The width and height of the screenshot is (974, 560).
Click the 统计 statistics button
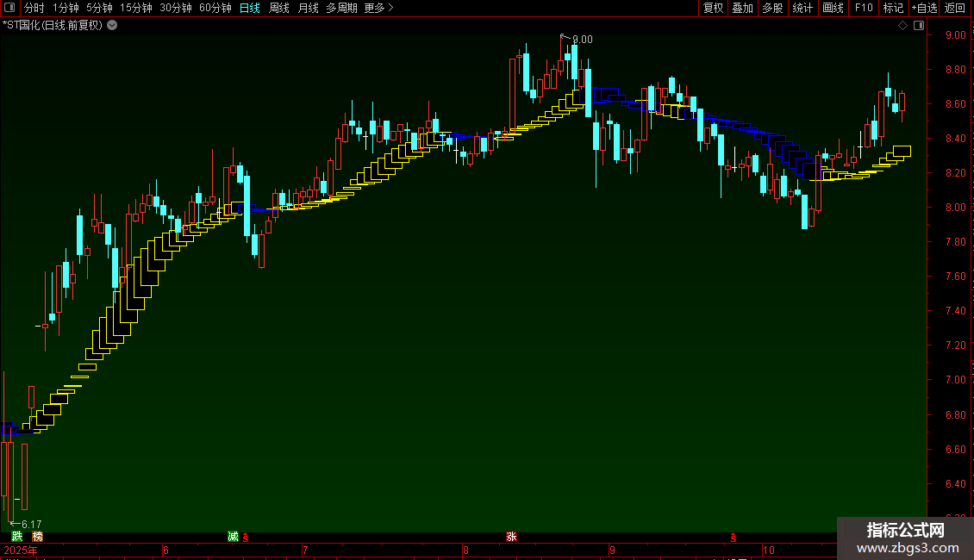802,8
